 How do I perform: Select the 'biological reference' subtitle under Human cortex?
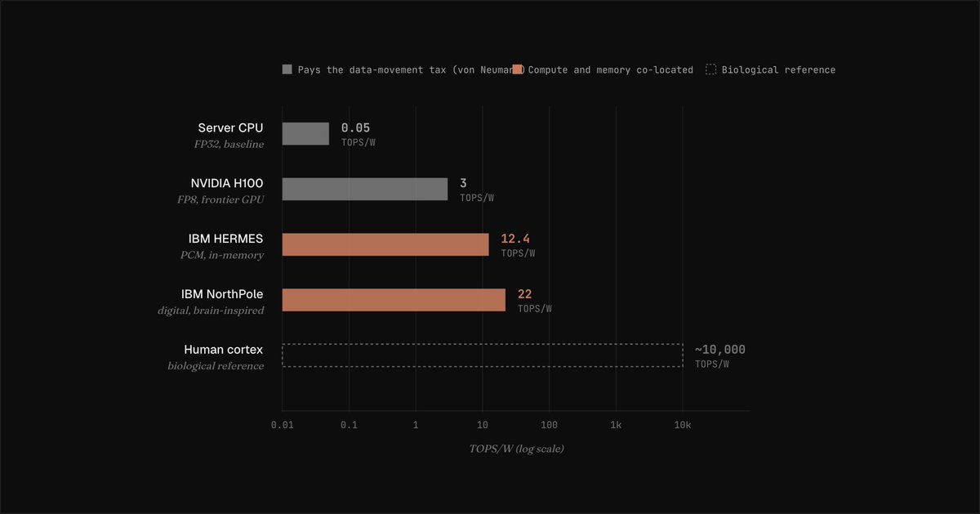[x=216, y=365]
